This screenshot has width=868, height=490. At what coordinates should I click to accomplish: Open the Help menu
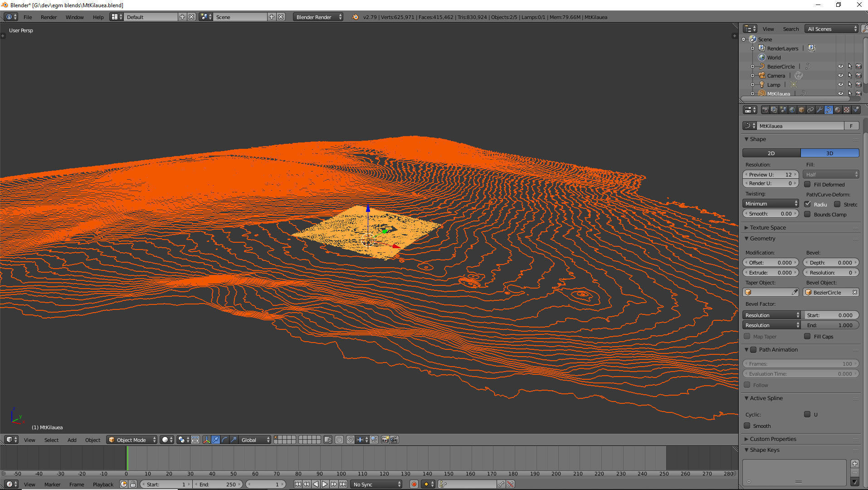98,17
